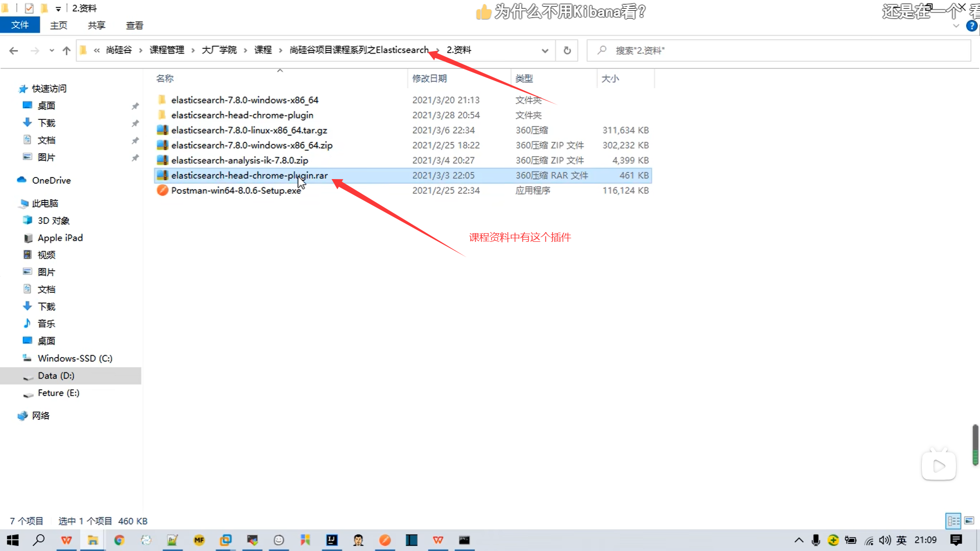Show hidden system tray icons
980x551 pixels.
(x=799, y=540)
